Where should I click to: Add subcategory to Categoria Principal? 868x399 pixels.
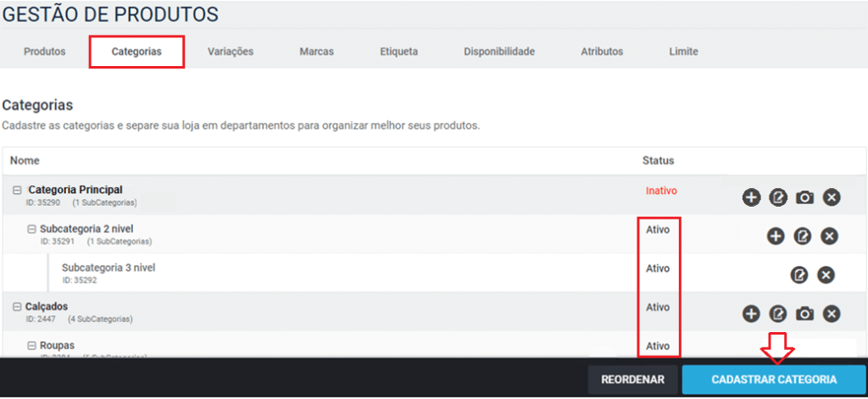tap(751, 197)
